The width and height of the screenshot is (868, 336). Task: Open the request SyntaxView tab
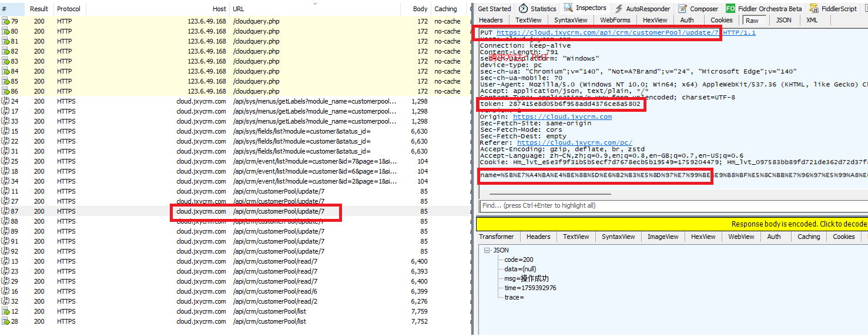click(571, 20)
